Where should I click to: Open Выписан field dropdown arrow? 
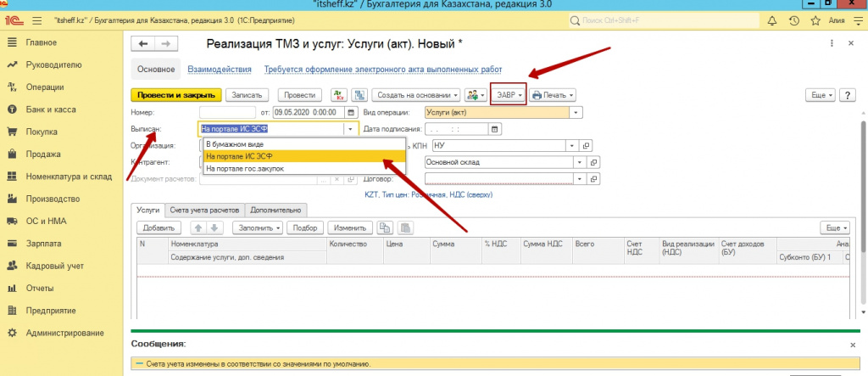350,129
